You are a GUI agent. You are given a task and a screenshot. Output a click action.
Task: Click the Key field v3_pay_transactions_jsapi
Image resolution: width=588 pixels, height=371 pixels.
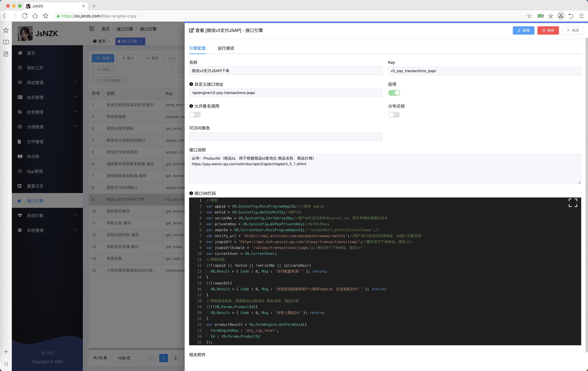[x=484, y=71]
